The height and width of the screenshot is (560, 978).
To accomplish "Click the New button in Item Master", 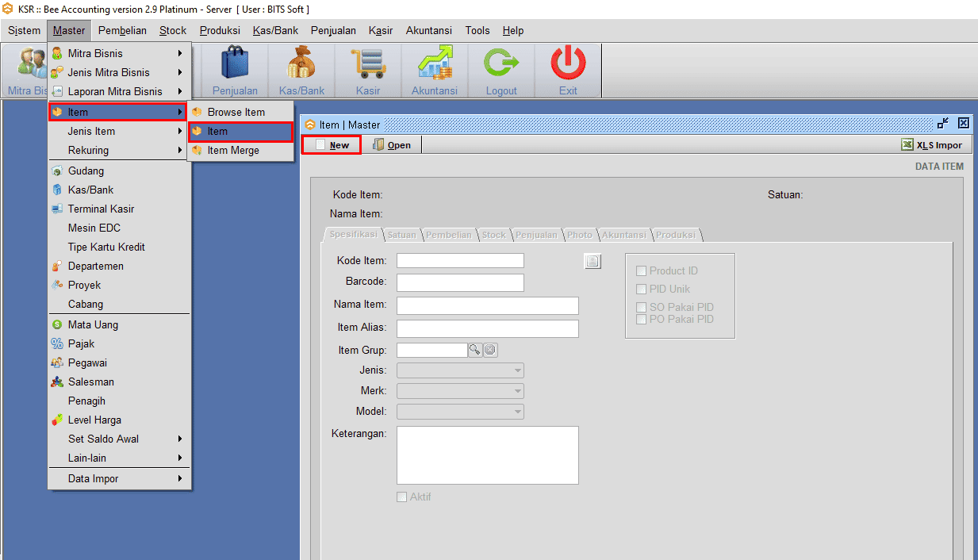I will 332,145.
